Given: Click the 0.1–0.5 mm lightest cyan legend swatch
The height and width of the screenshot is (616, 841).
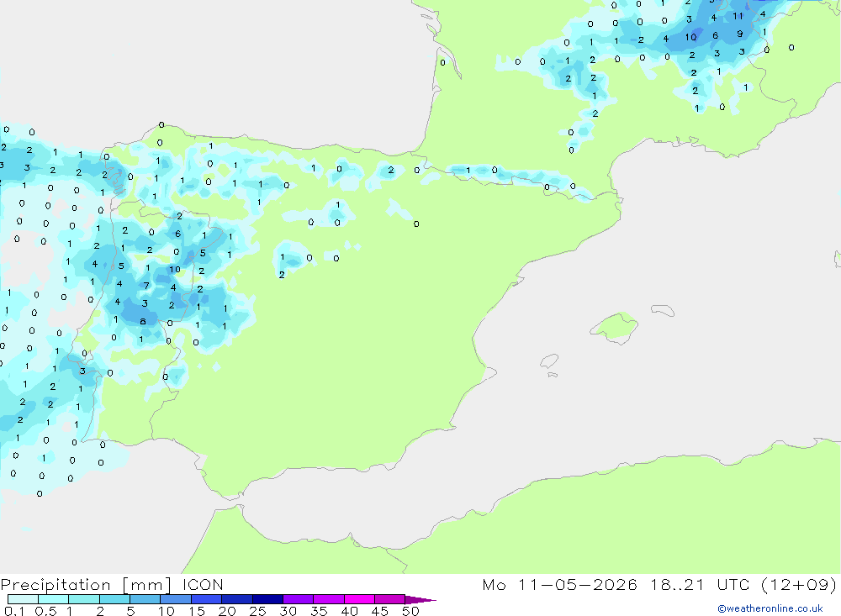Looking at the screenshot, I should point(23,599).
